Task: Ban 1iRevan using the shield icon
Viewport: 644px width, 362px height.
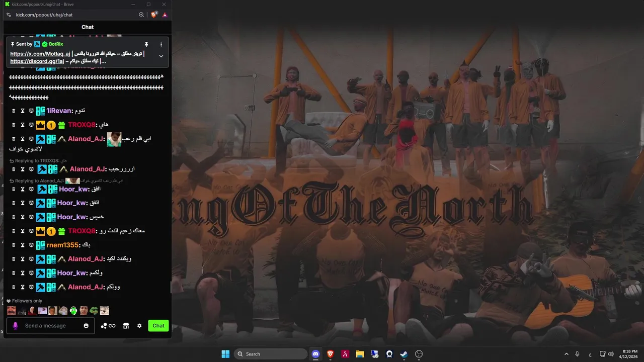Action: click(x=31, y=111)
